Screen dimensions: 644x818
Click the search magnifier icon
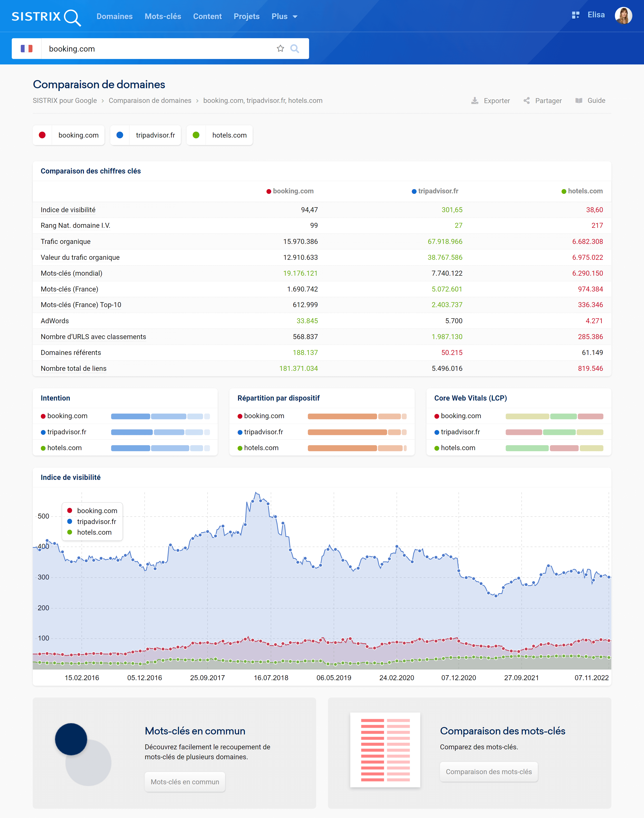295,49
